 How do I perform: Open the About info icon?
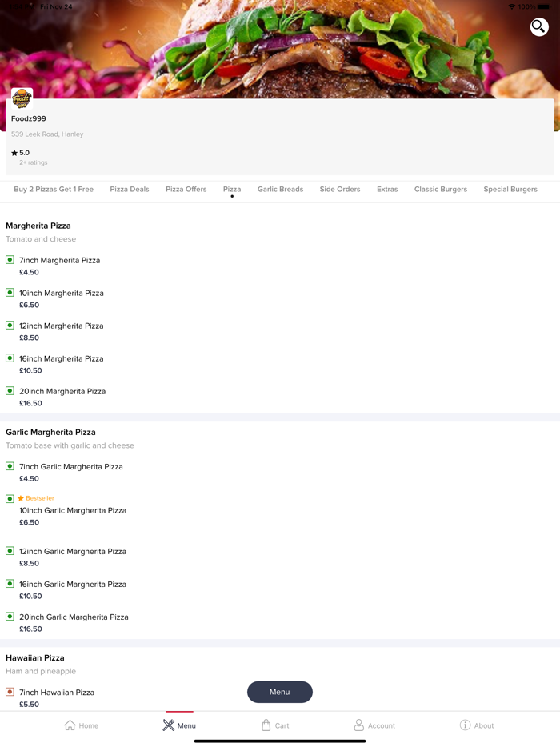pos(465,725)
